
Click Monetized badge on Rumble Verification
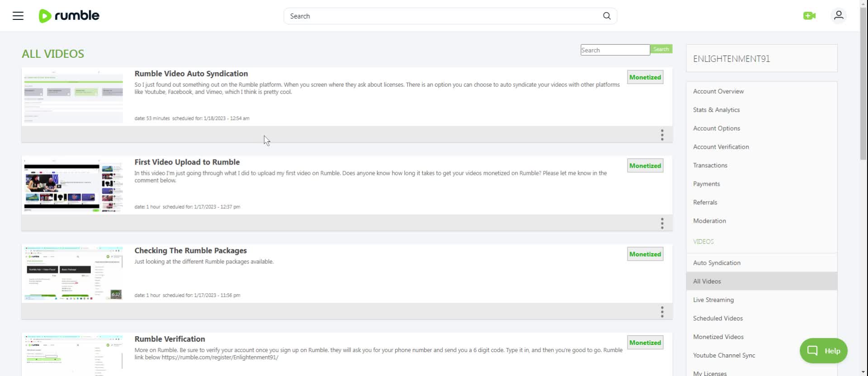645,343
